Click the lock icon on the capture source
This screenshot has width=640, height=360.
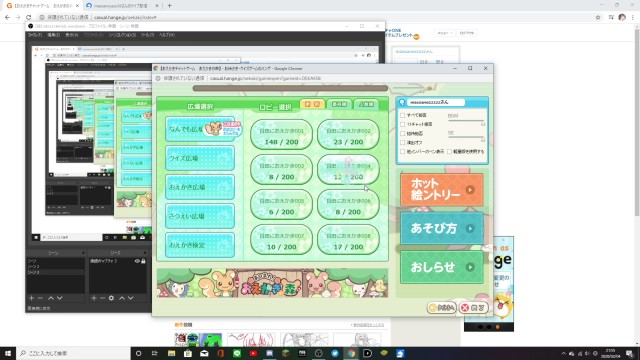coord(143,261)
